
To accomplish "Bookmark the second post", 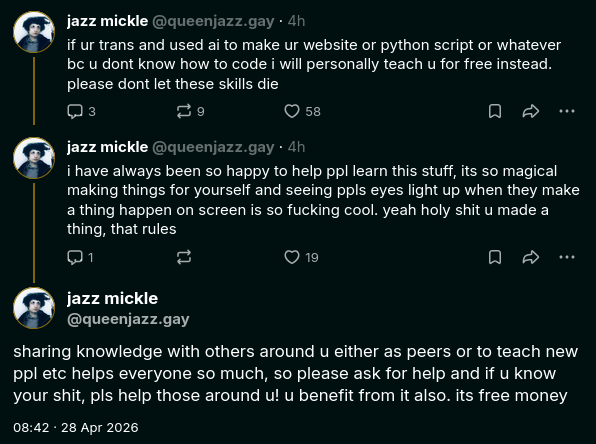I will point(495,257).
